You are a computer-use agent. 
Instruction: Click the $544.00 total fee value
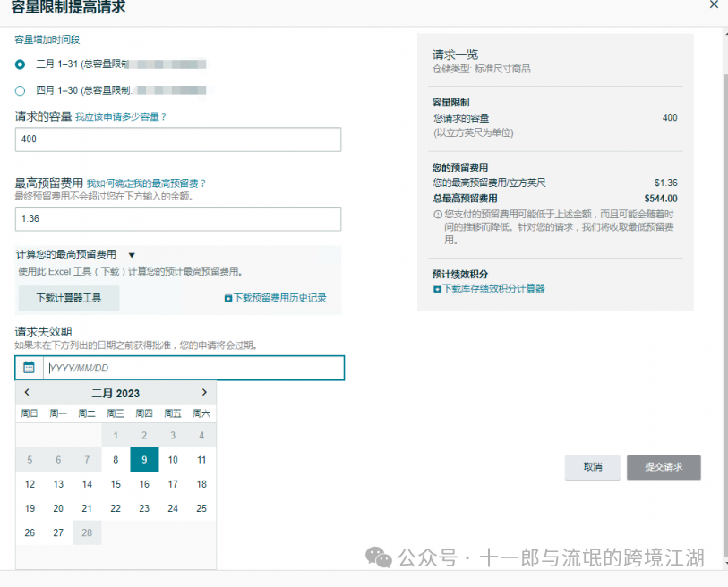661,199
